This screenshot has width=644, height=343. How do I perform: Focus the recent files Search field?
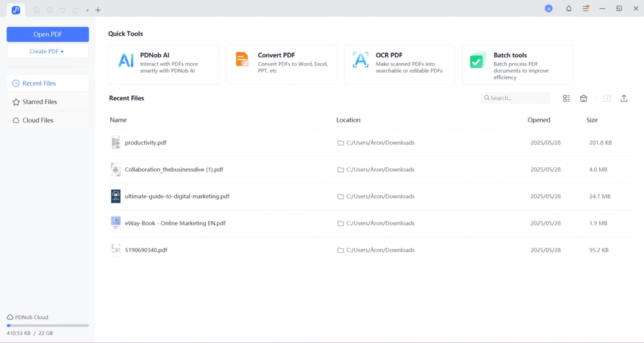pos(515,98)
